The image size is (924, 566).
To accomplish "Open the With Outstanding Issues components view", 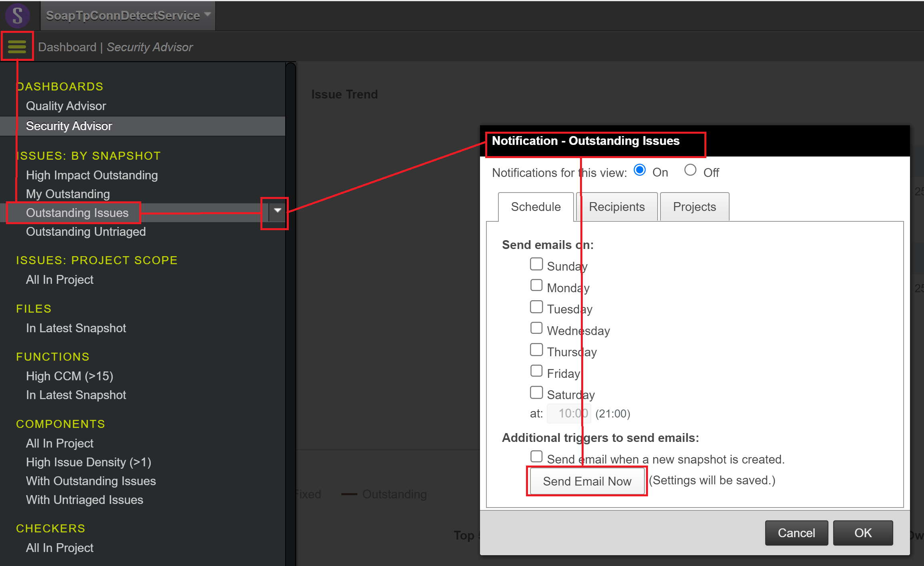I will [91, 481].
